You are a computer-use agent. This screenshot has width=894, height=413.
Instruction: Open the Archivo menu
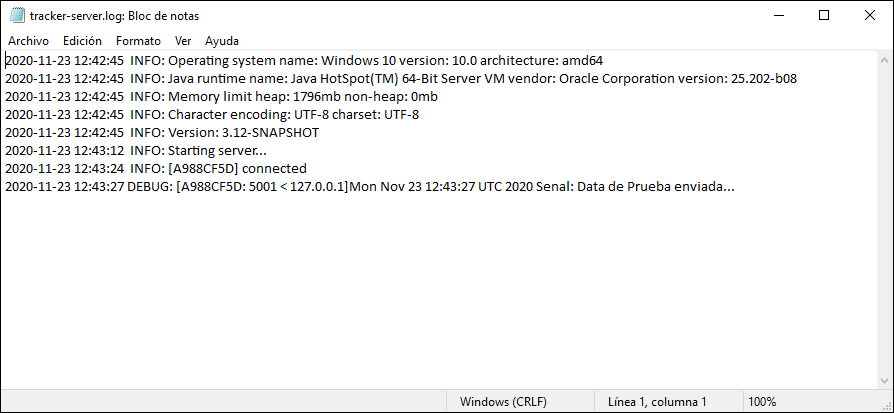click(x=28, y=41)
